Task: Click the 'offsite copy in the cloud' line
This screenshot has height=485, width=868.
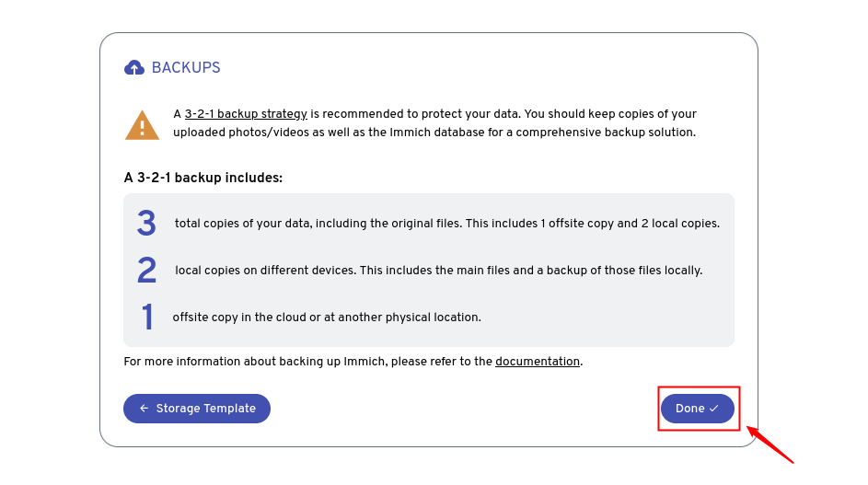Action: point(327,318)
